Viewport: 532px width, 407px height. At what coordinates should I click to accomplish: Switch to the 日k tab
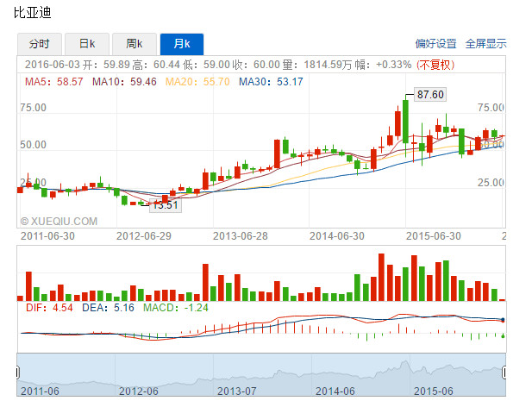coord(87,44)
